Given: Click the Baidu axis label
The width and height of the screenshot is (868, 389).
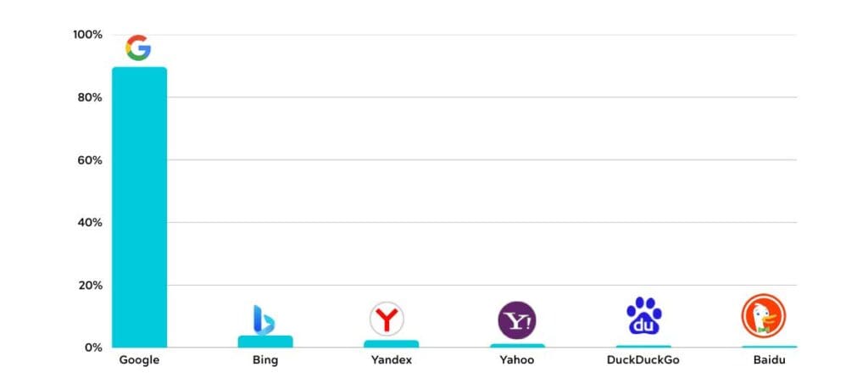Looking at the screenshot, I should tap(770, 360).
